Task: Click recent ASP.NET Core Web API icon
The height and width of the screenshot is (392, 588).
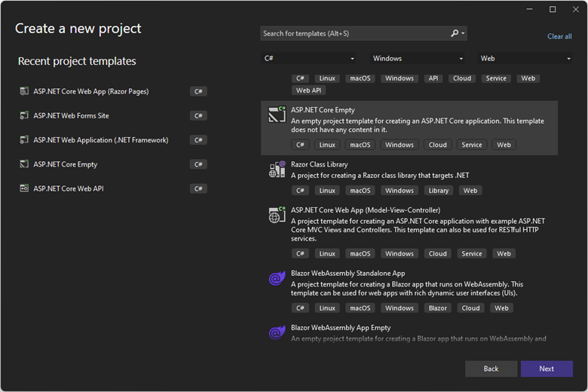Action: click(x=25, y=188)
